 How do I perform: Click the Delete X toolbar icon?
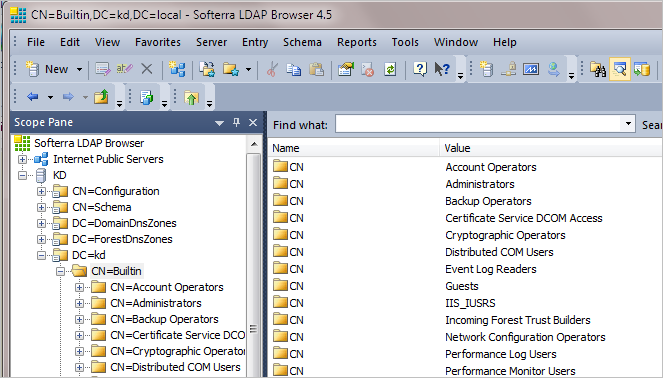[147, 69]
